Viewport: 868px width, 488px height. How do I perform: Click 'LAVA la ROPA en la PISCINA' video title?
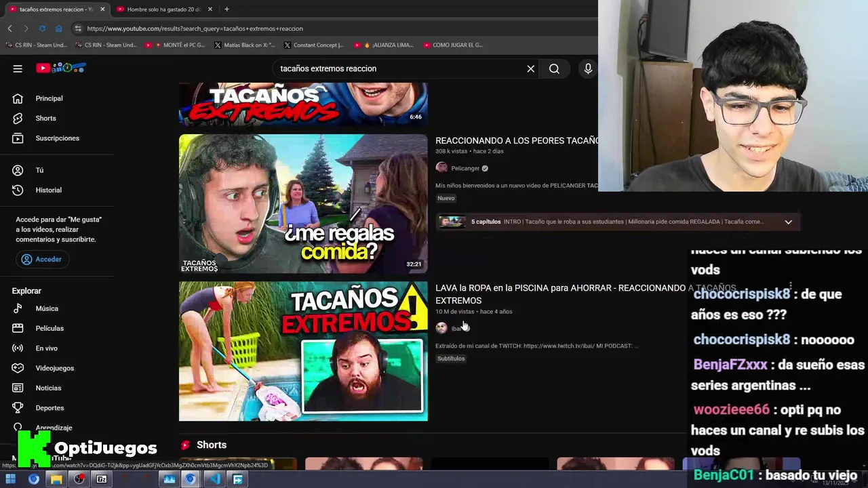(x=585, y=294)
